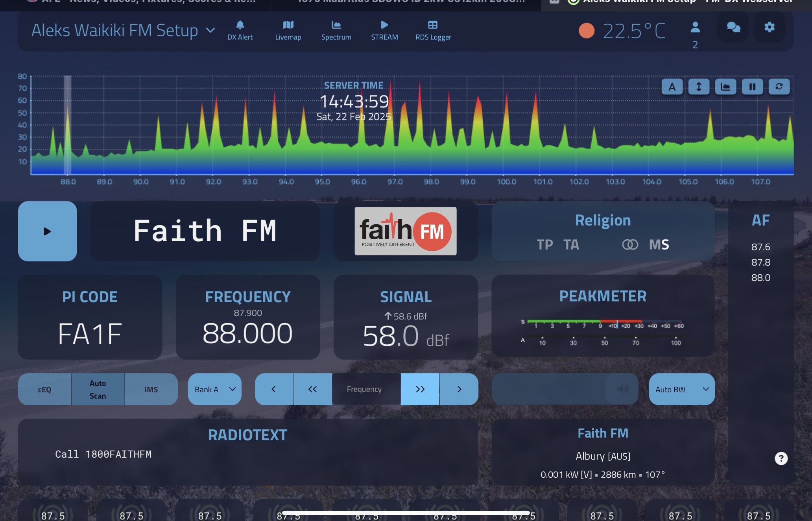Open the RDS Logger menu item

[433, 30]
